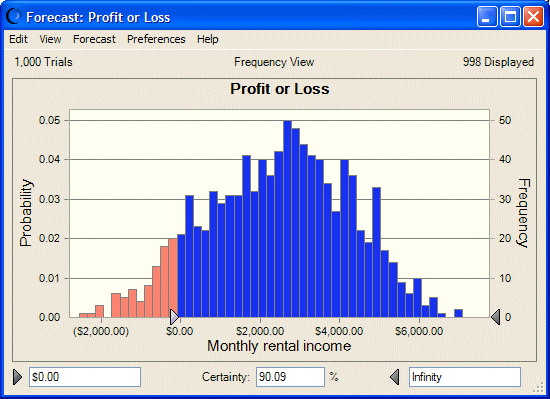Click the 0.05 probability axis value
Screen dimensions: 550x399
tap(50, 120)
